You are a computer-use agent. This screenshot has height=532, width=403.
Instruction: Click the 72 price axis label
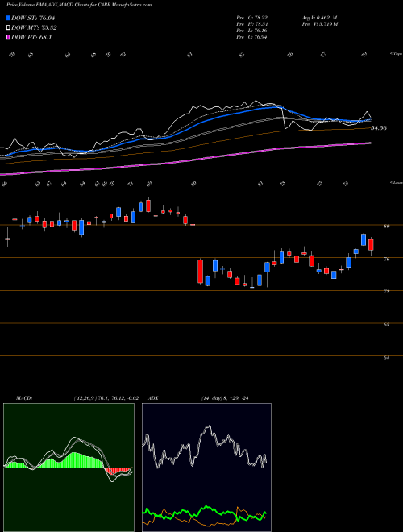[386, 292]
